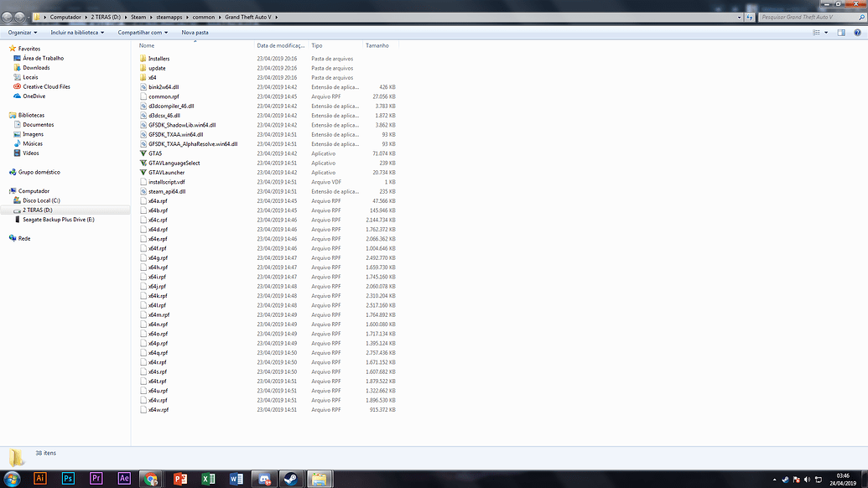Open Premiere Pro from the taskbar

tap(96, 479)
